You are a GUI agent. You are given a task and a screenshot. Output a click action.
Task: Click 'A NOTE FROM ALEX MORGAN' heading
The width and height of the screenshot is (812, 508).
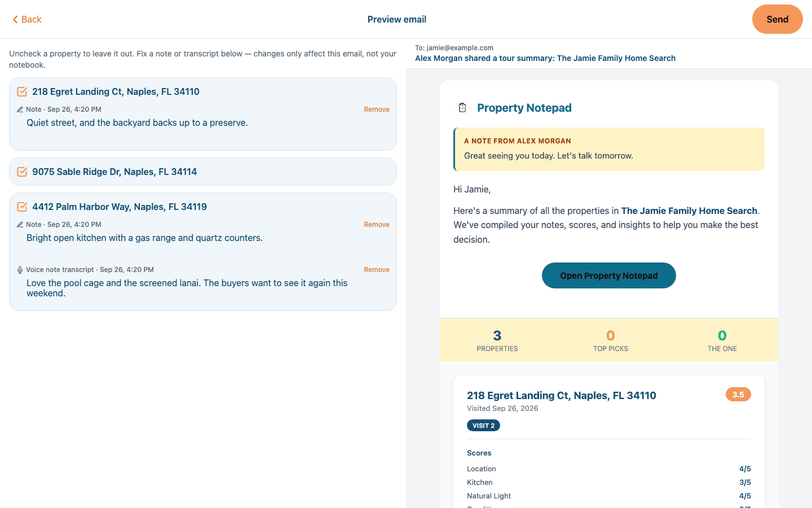[x=518, y=141]
